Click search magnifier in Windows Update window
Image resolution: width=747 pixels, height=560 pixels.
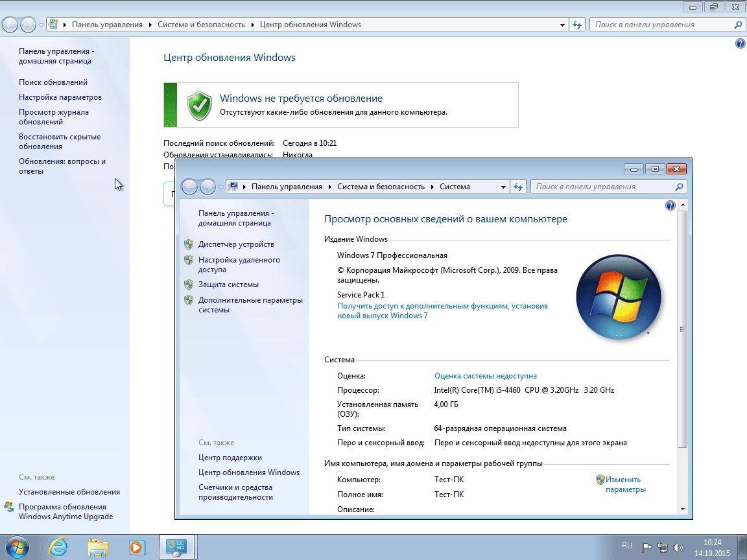click(738, 25)
